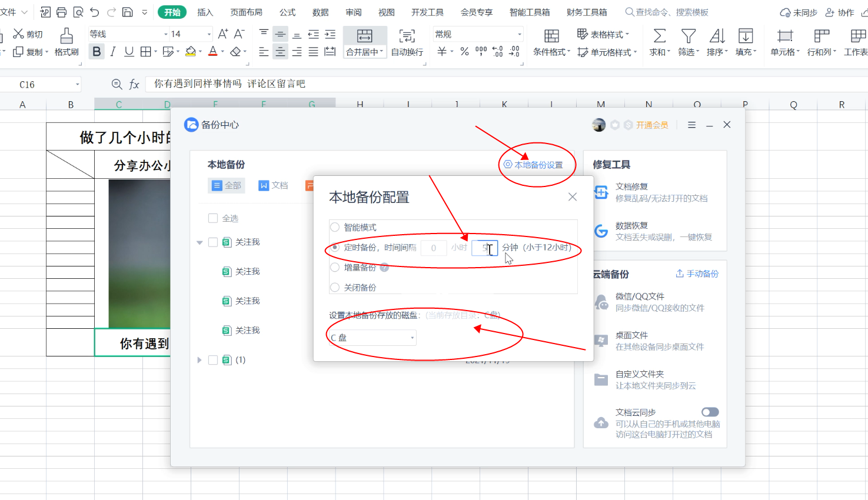The image size is (868, 500).
Task: Click the hours input field
Action: click(x=434, y=248)
